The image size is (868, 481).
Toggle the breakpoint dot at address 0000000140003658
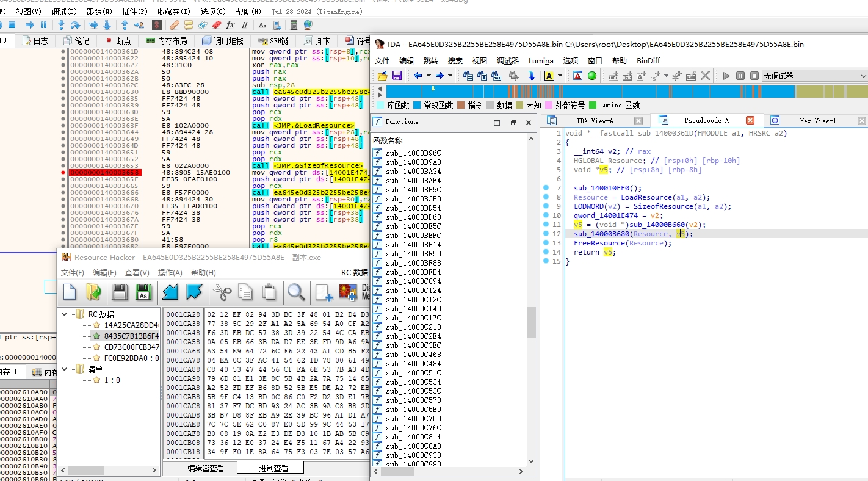pyautogui.click(x=63, y=173)
